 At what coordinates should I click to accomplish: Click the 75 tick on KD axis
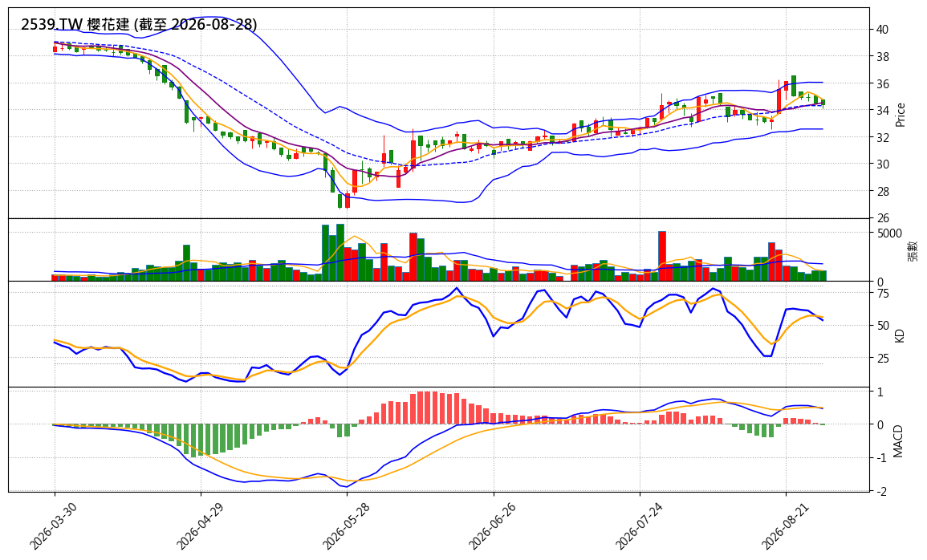883,294
